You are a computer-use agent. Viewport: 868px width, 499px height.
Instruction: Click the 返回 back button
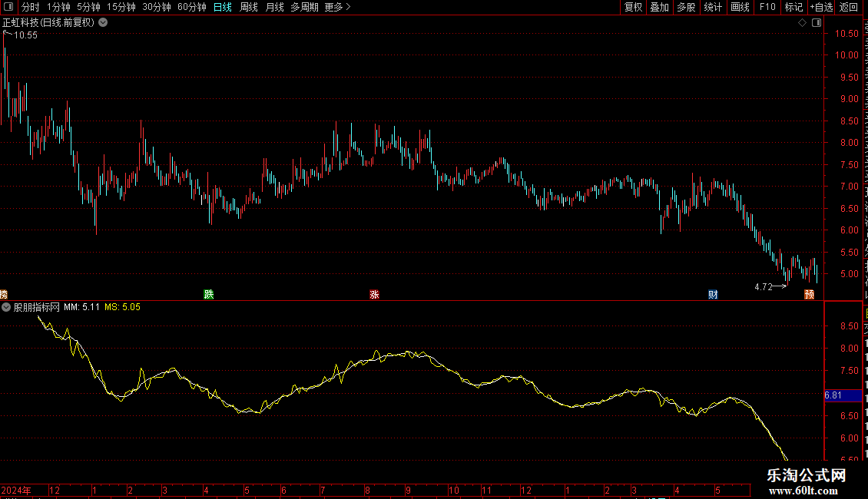coord(849,7)
